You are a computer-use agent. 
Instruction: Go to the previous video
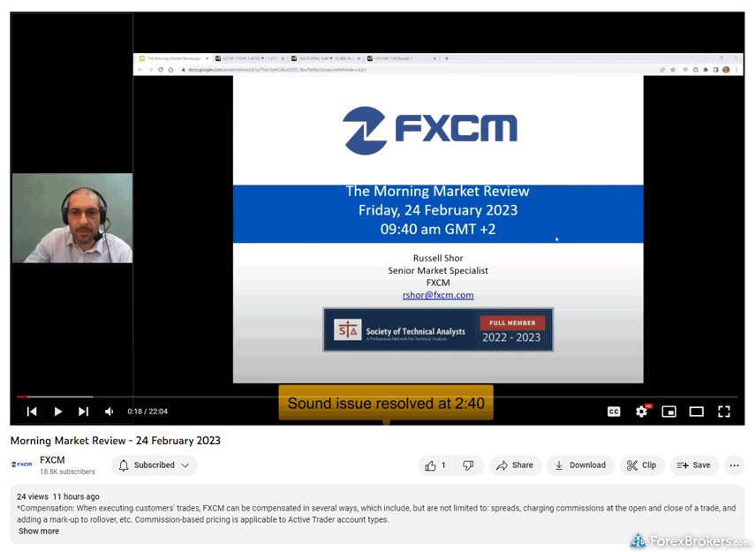tap(32, 412)
